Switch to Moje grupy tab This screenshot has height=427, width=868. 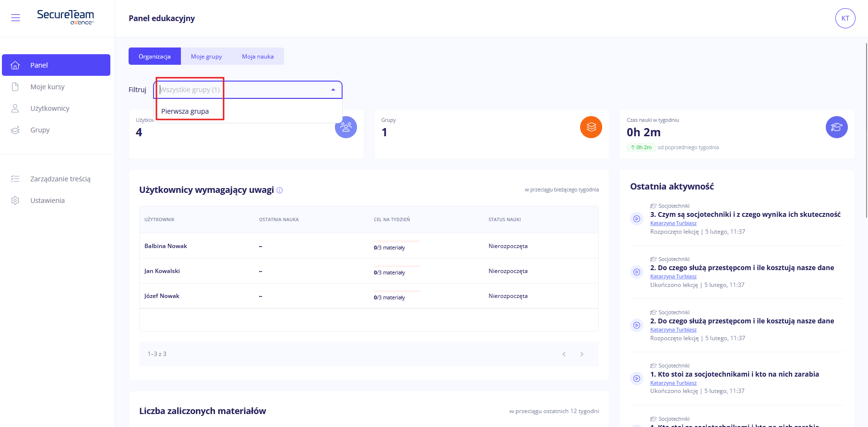(206, 57)
